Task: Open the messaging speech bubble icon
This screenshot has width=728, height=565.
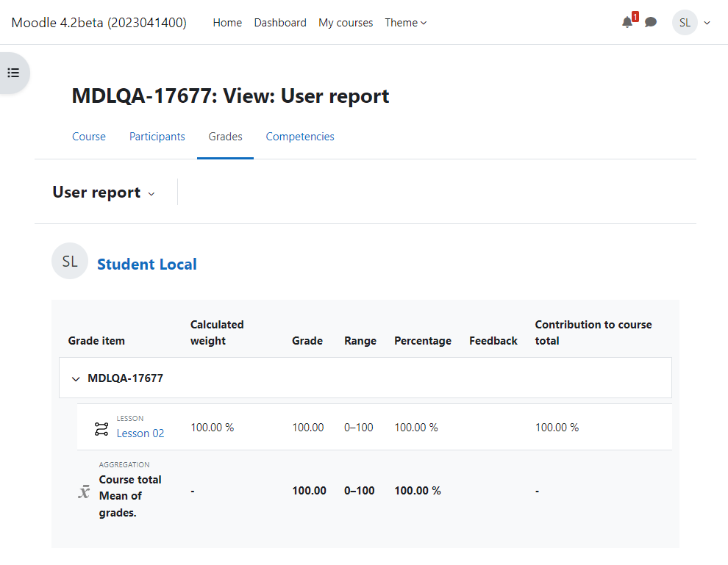Action: point(651,22)
